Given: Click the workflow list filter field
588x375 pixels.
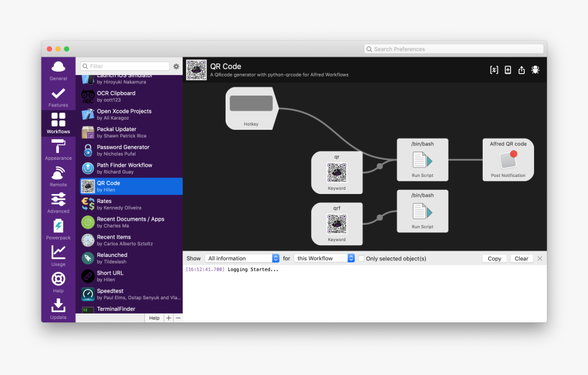Looking at the screenshot, I should tap(124, 66).
